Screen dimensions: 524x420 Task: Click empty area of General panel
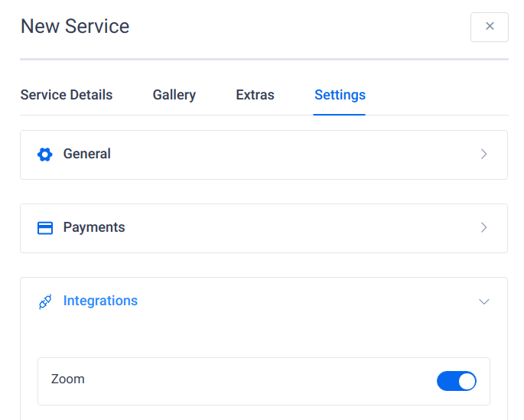coord(294,155)
